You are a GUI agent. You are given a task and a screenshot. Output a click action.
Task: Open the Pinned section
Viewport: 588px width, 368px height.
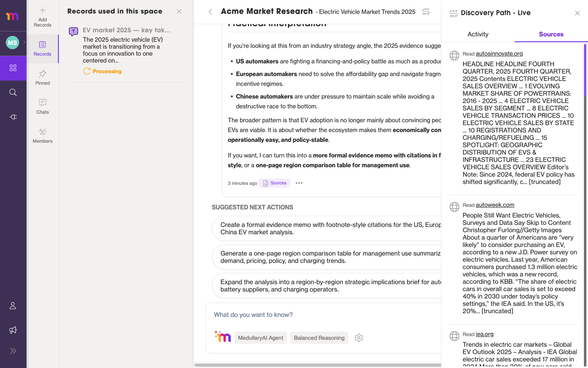pyautogui.click(x=42, y=78)
